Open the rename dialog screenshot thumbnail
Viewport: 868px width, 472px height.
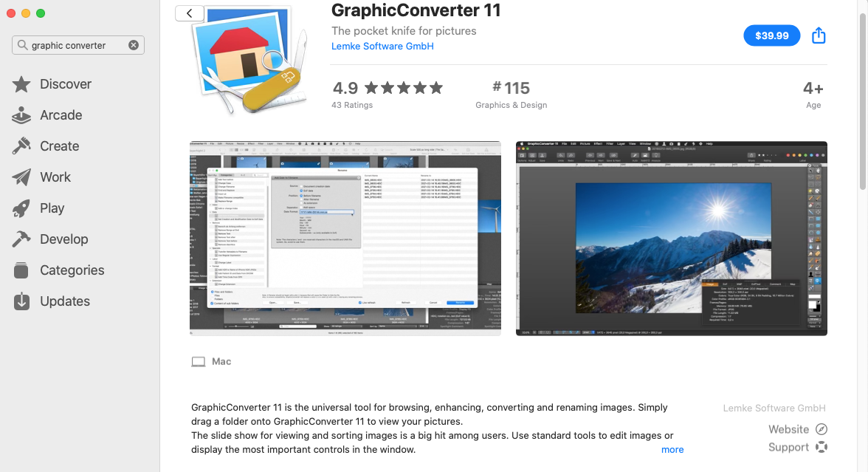click(345, 238)
